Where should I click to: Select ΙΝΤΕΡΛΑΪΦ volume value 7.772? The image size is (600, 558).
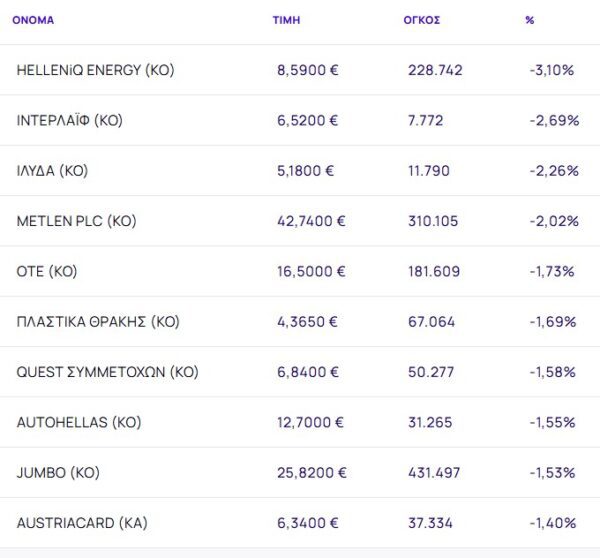point(427,120)
